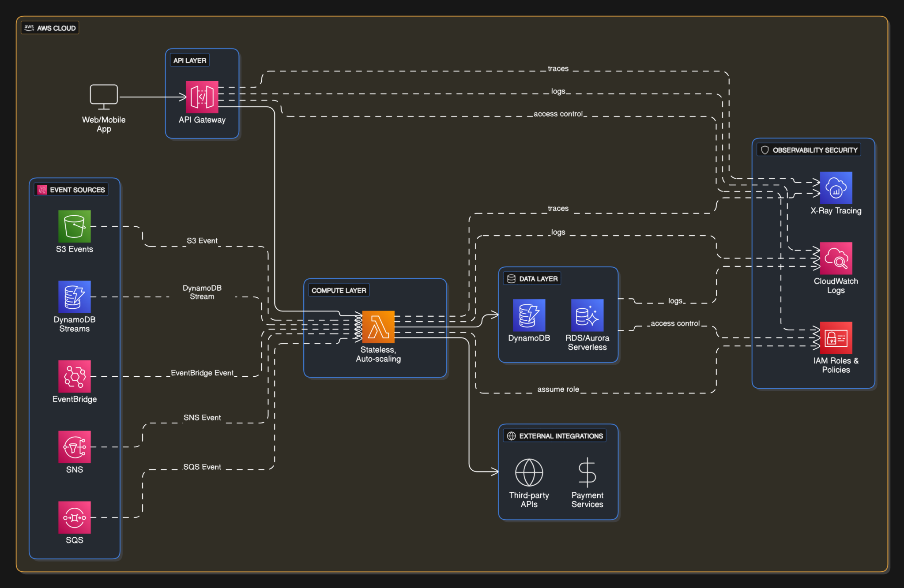Select the EventBridge icon
Screen dimensions: 904x588
74,377
